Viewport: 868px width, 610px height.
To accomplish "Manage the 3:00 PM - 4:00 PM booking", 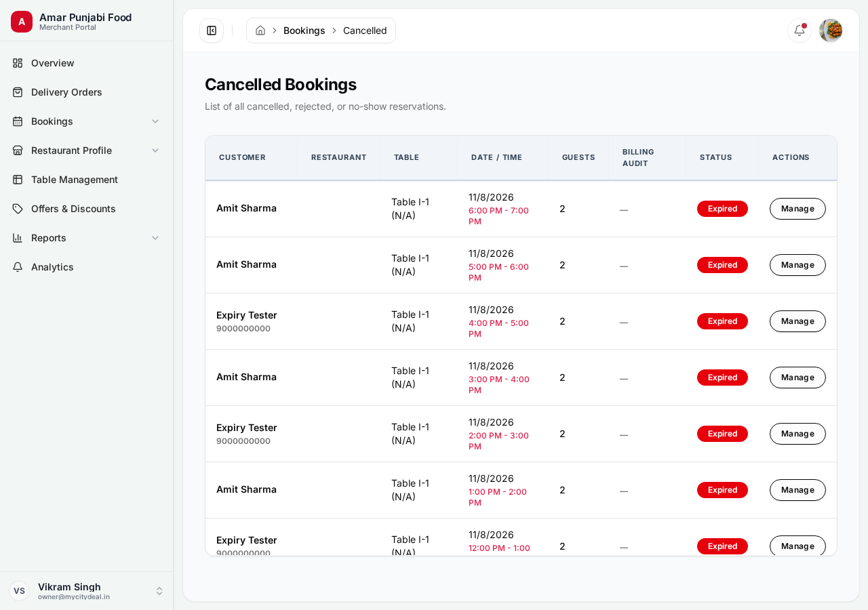I will tap(797, 378).
